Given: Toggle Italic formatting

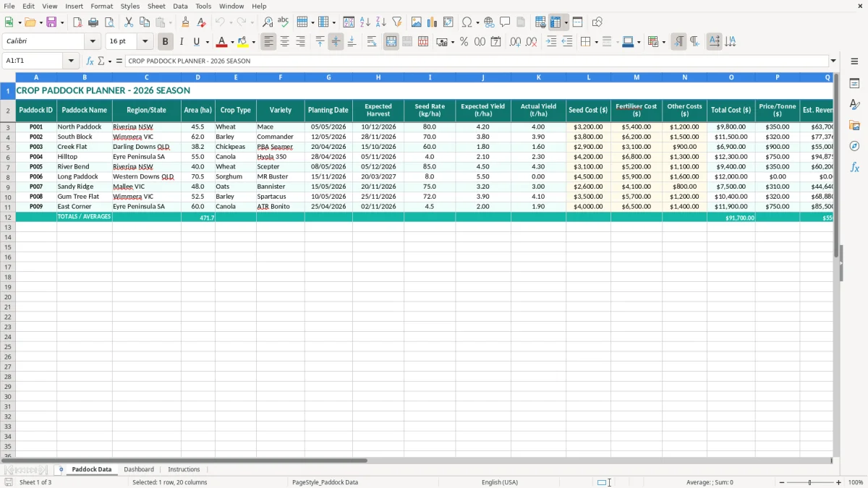Looking at the screenshot, I should tap(182, 42).
